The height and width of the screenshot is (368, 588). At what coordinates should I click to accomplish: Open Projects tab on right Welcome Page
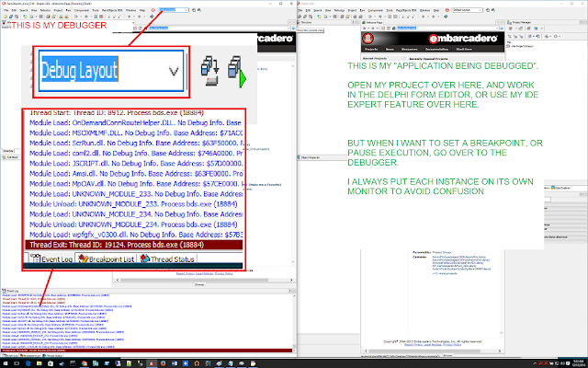coord(371,49)
